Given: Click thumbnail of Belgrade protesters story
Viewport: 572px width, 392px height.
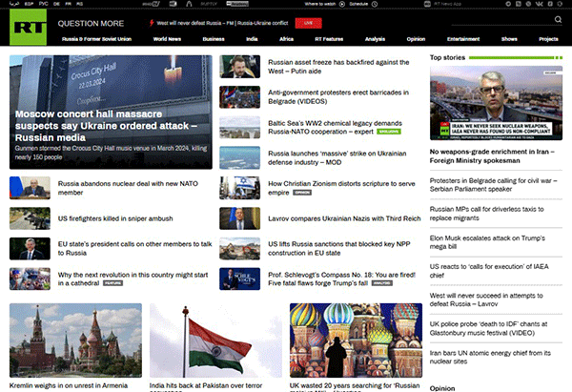Looking at the screenshot, I should tap(239, 97).
